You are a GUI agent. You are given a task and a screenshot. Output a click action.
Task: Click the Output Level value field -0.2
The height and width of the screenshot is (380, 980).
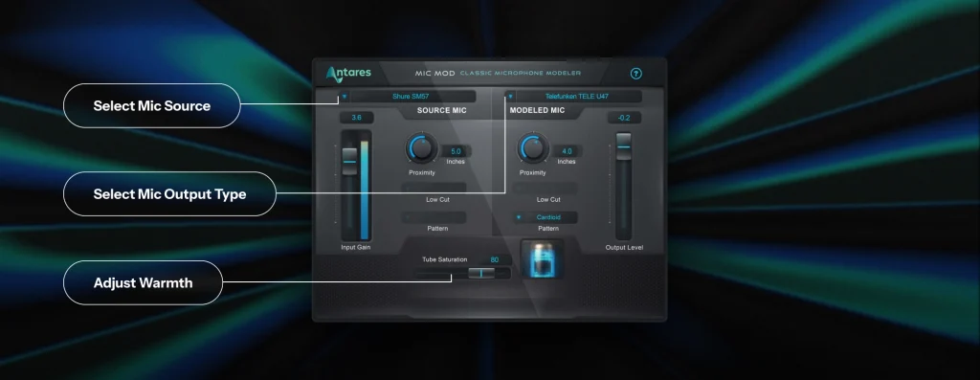click(624, 118)
